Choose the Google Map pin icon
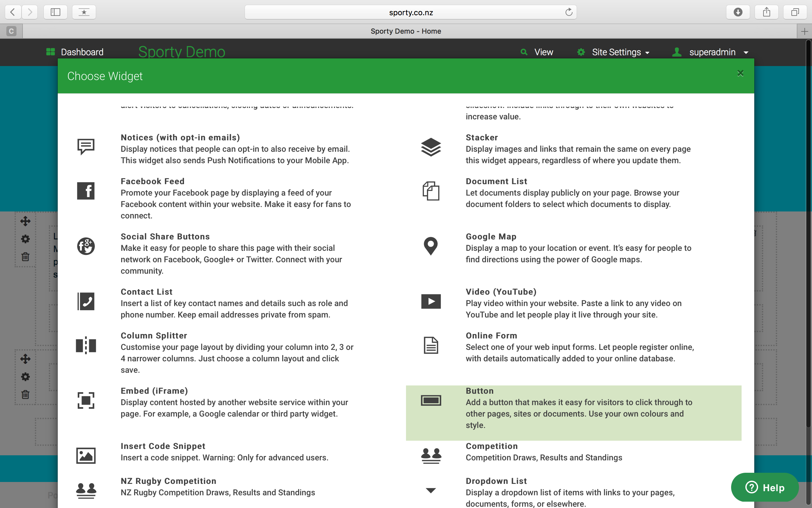812x508 pixels. point(431,246)
